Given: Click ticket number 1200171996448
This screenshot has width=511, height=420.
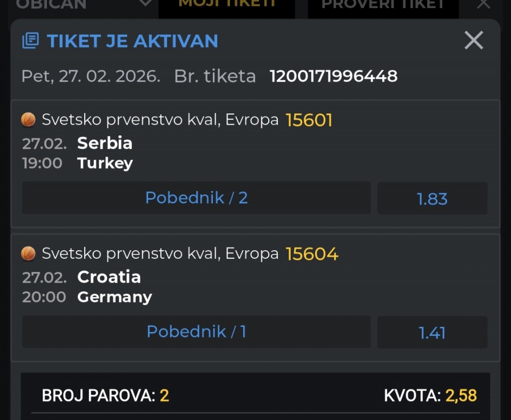Looking at the screenshot, I should coord(333,76).
